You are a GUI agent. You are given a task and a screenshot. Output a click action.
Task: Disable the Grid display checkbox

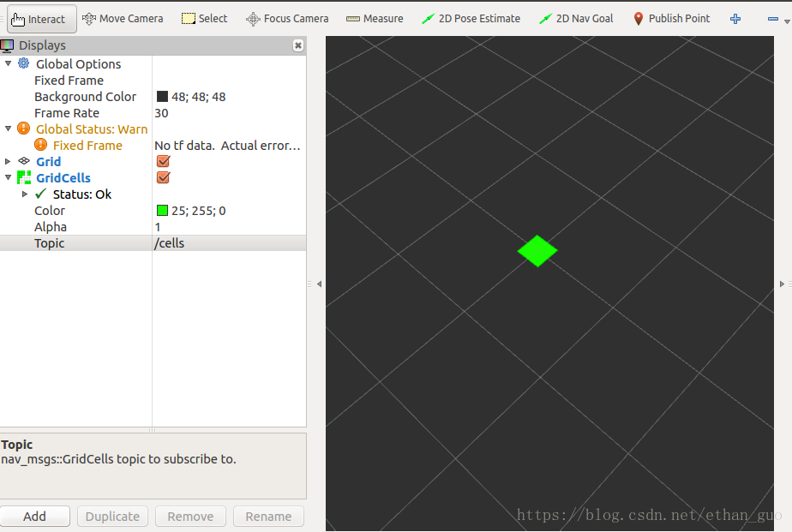coord(163,161)
